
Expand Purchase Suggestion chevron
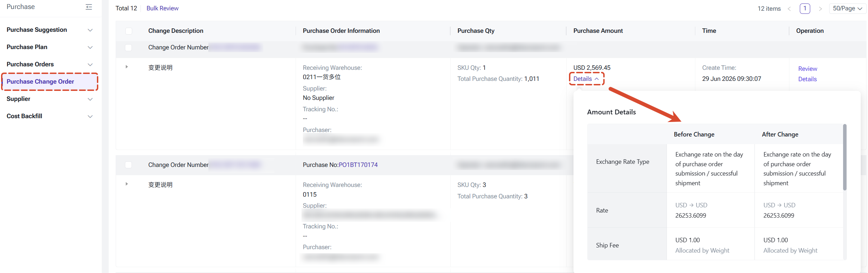coord(90,30)
